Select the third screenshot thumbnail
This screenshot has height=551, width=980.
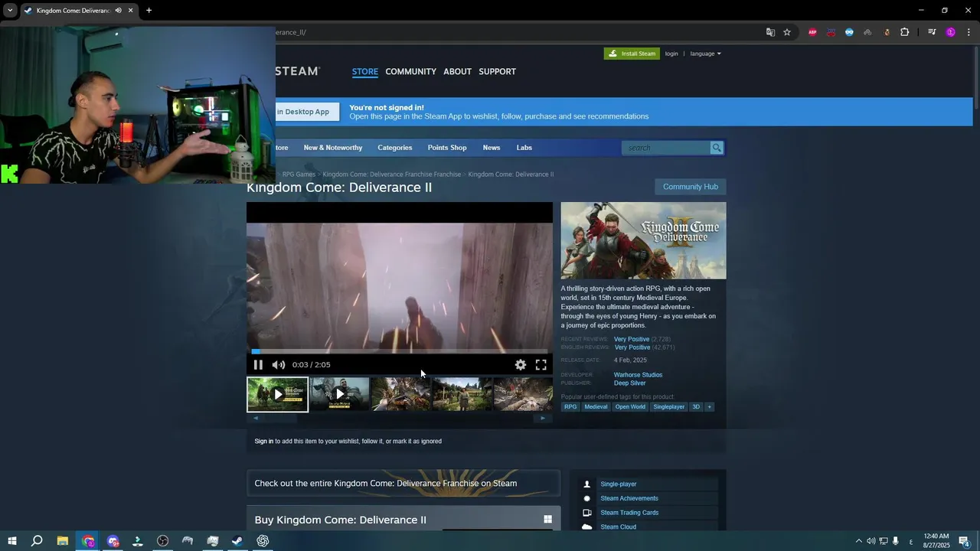400,394
